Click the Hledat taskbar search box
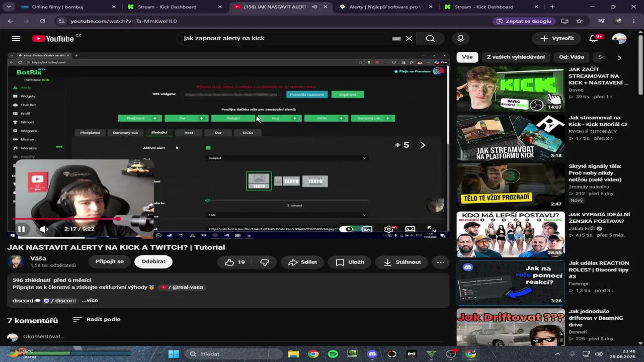 tap(234, 354)
